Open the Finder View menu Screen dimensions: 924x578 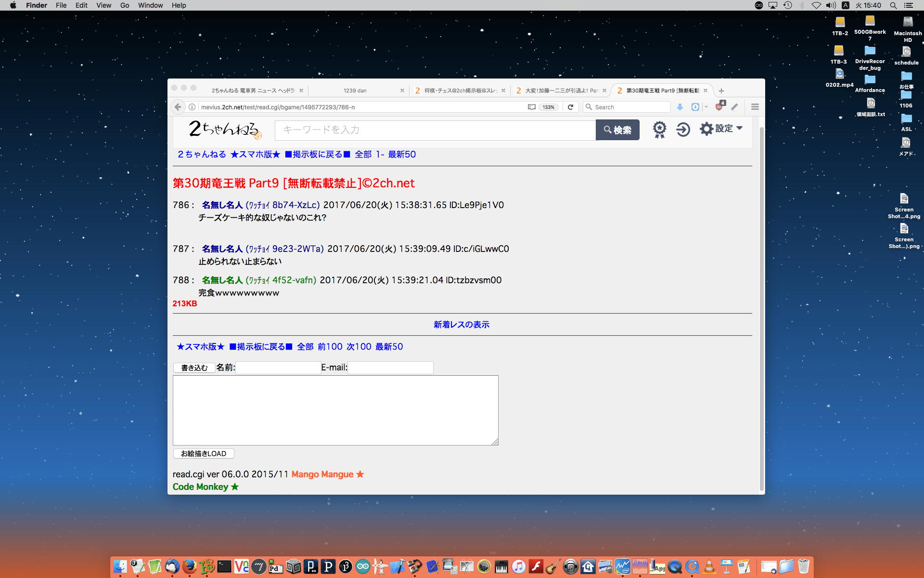pyautogui.click(x=103, y=5)
